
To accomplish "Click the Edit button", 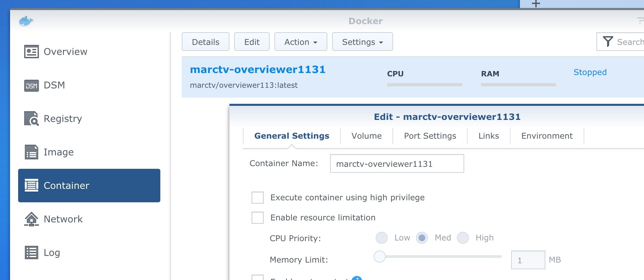I will coord(252,42).
